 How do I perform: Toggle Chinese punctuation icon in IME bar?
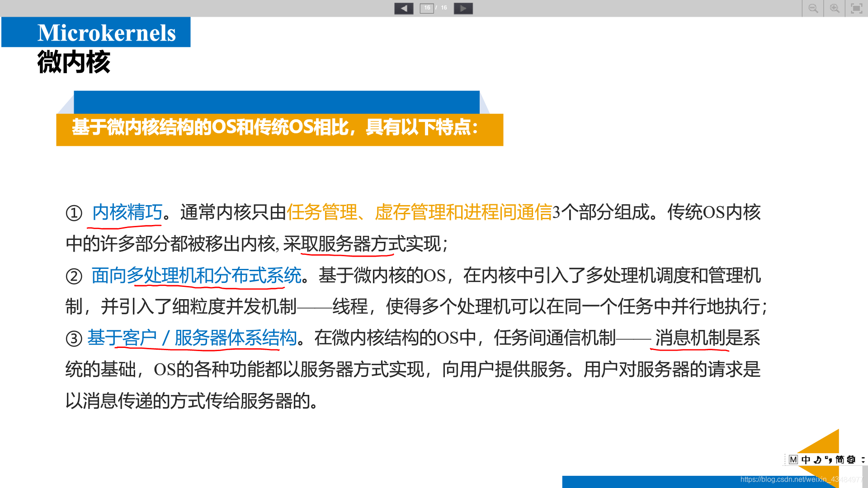pyautogui.click(x=828, y=460)
